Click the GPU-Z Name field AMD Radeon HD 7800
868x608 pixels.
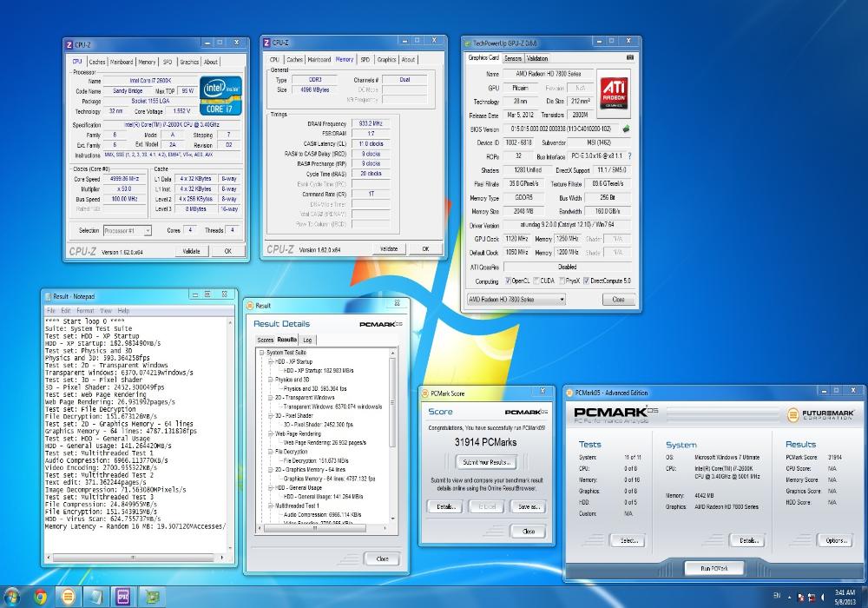pyautogui.click(x=548, y=74)
